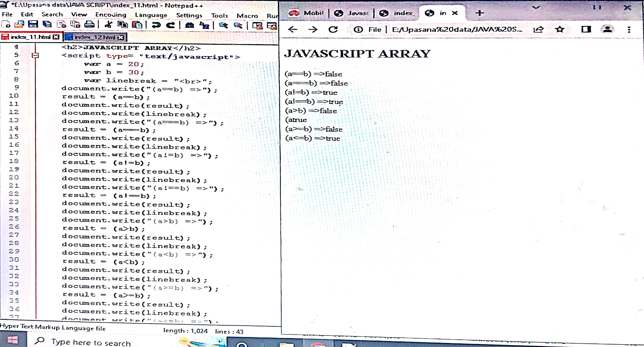Click the Undo arrow icon
This screenshot has width=644, height=347.
pyautogui.click(x=156, y=25)
